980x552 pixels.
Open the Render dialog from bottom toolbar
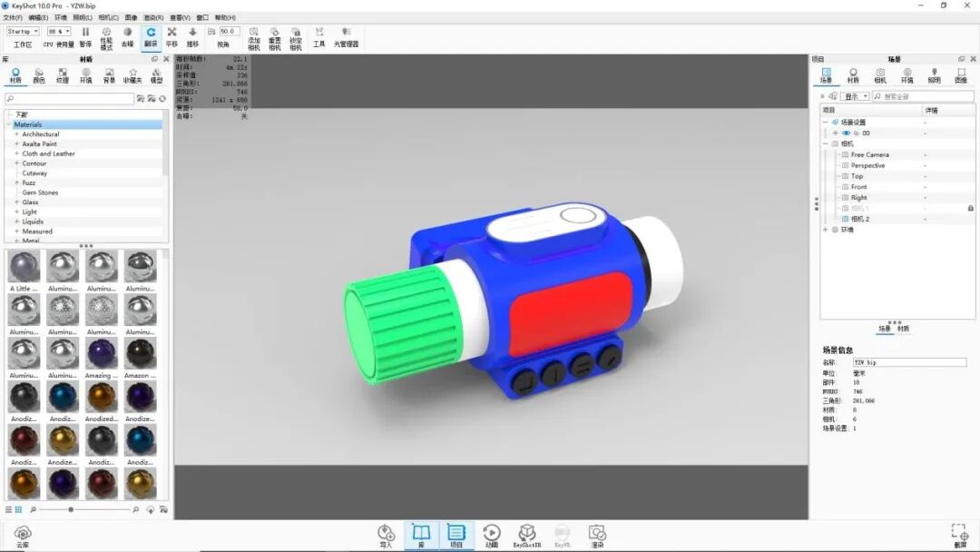596,533
